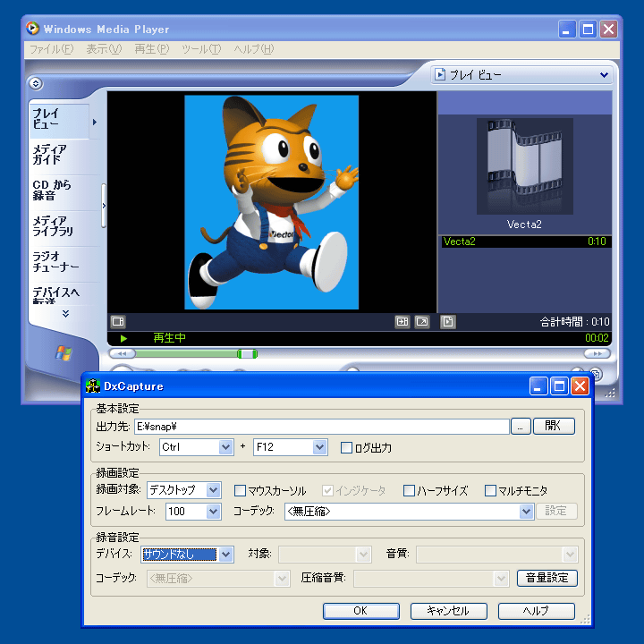Screen dimensions: 644x644
Task: Select Radio Tuner (ラジオチューナー) tab
Action: pos(59,261)
